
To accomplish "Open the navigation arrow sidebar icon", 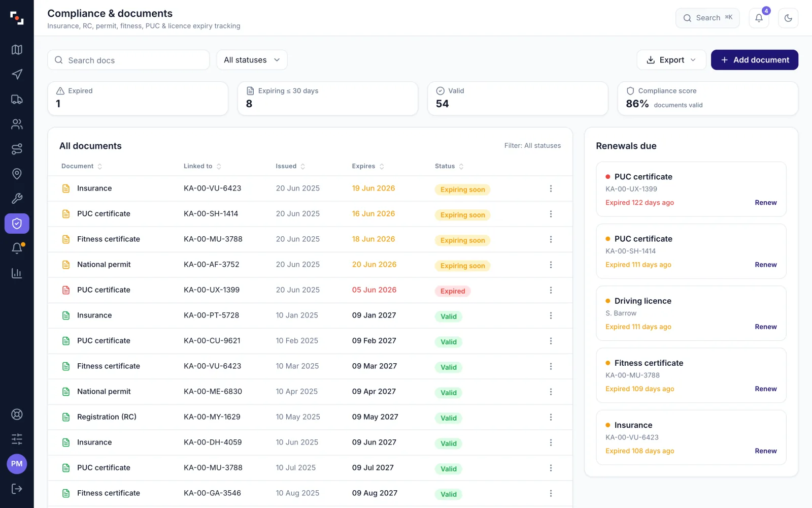I will [17, 75].
